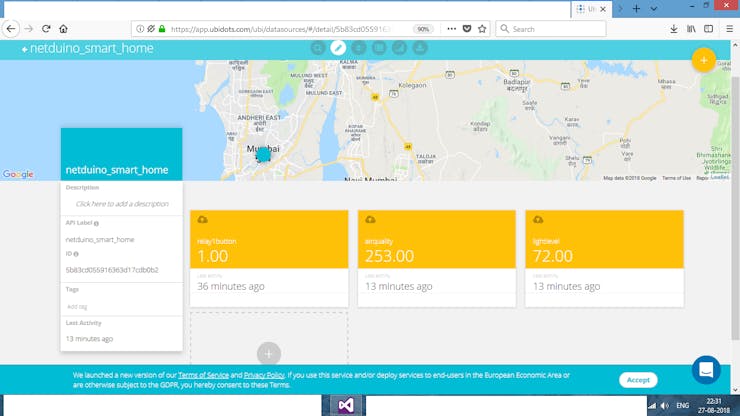Open the lightlevel variable card
740x416 pixels.
(604, 258)
